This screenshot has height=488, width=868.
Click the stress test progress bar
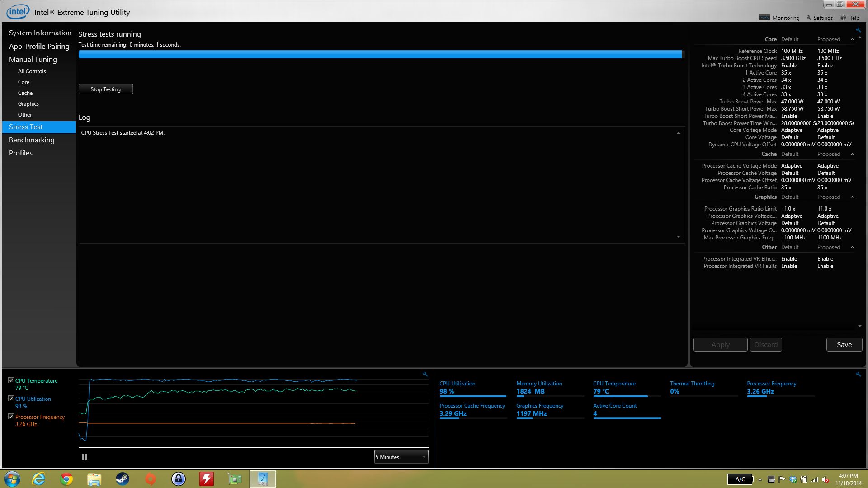(x=380, y=54)
